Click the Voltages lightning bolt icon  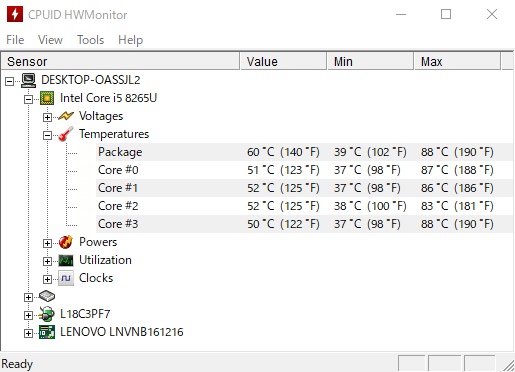coord(66,116)
